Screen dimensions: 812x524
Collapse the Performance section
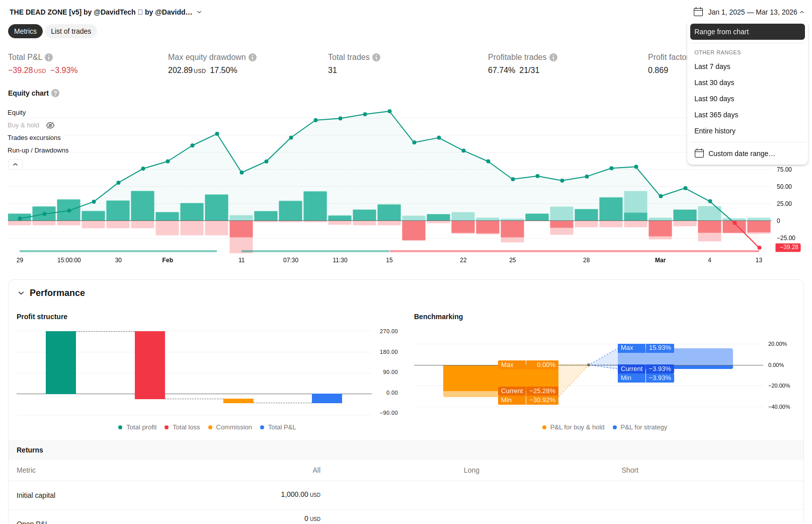tap(21, 293)
